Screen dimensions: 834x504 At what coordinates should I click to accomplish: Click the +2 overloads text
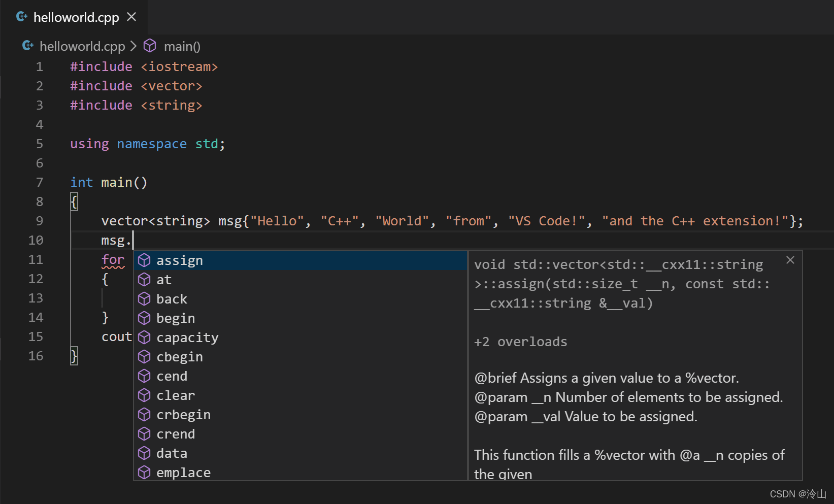point(520,342)
